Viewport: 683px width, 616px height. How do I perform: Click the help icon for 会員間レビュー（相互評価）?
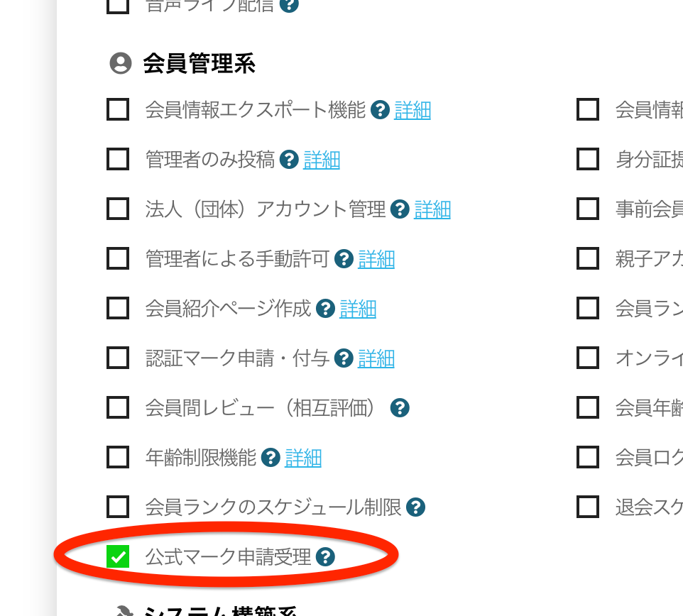point(399,407)
